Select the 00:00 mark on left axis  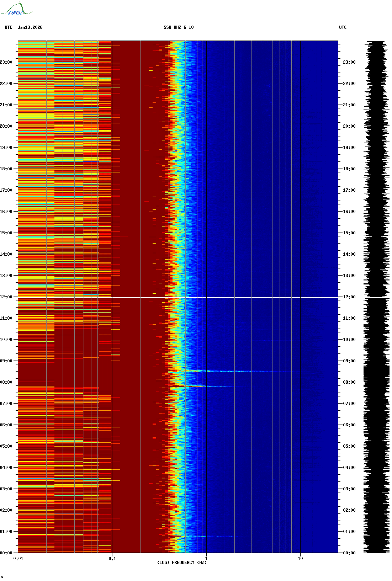point(6,553)
